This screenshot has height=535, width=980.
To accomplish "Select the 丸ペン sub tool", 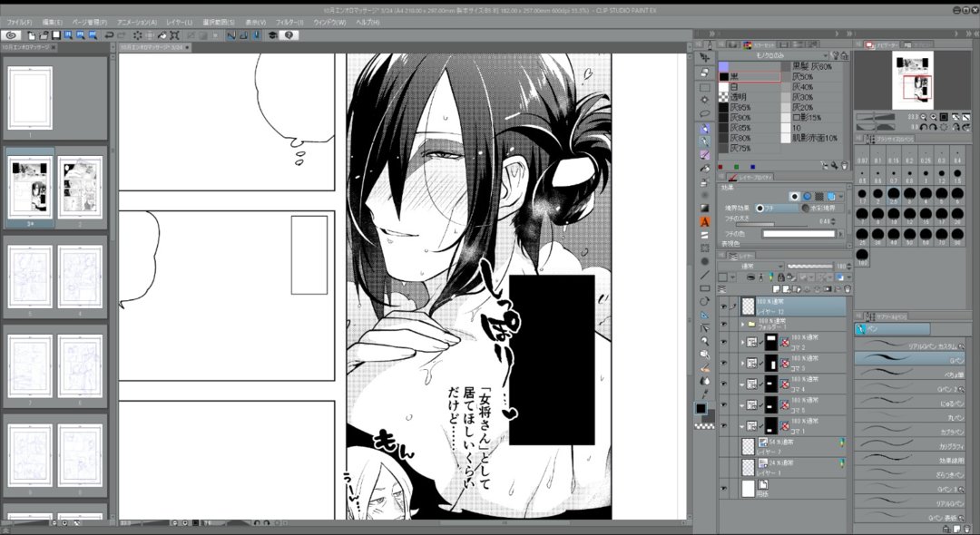I will coord(909,416).
